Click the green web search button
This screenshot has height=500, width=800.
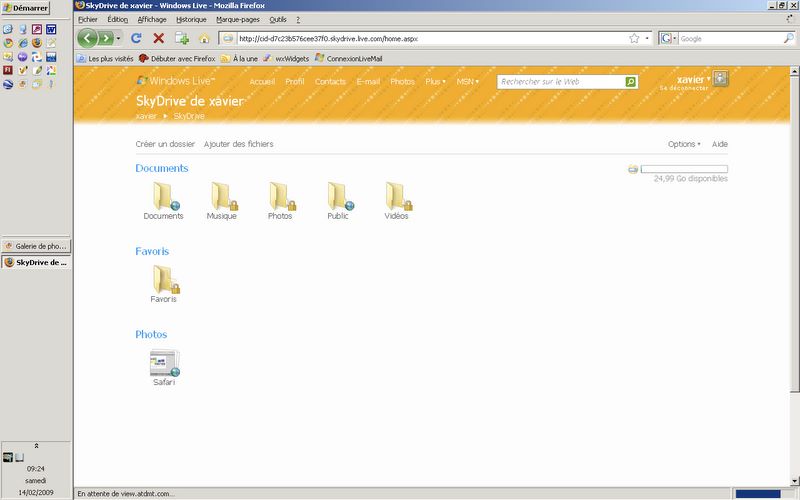(631, 82)
